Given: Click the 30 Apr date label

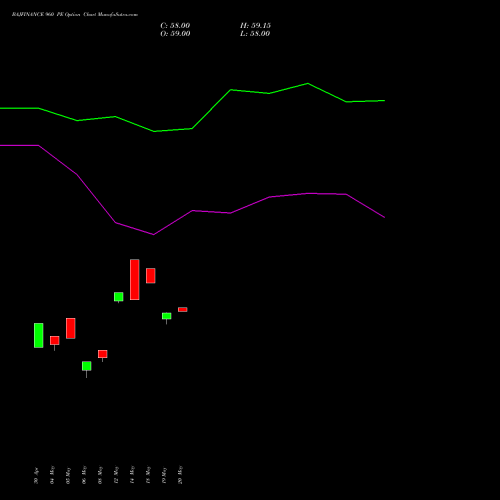Looking at the screenshot, I should pos(36,475).
